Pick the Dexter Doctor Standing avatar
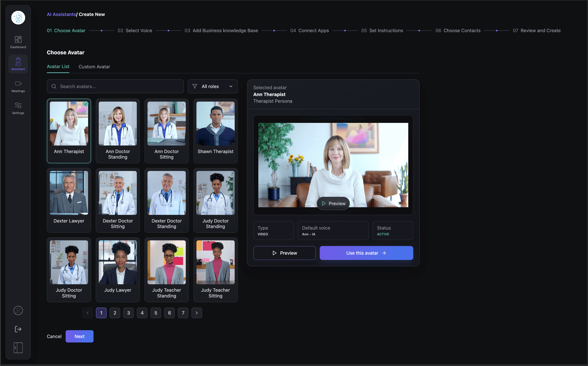Screen dimensions: 588x366 (x=167, y=200)
